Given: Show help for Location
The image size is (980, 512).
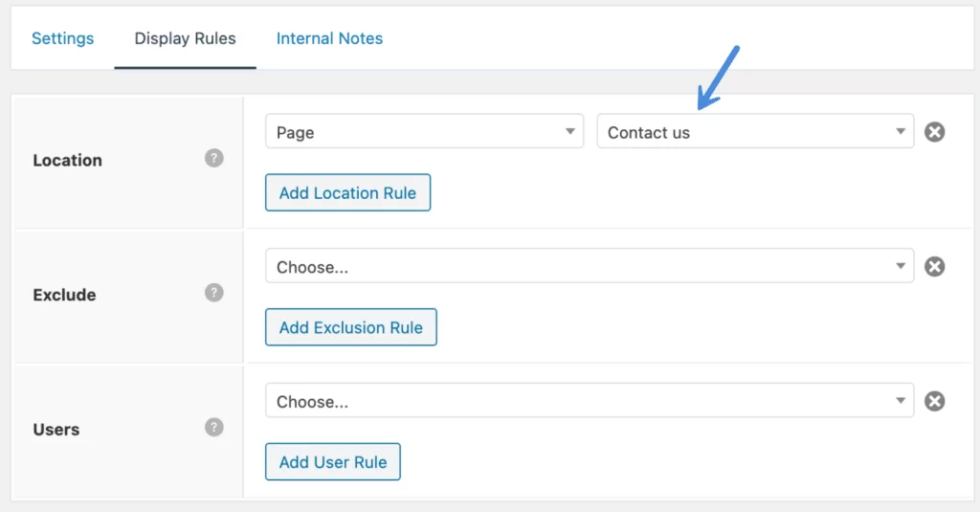Looking at the screenshot, I should 213,158.
